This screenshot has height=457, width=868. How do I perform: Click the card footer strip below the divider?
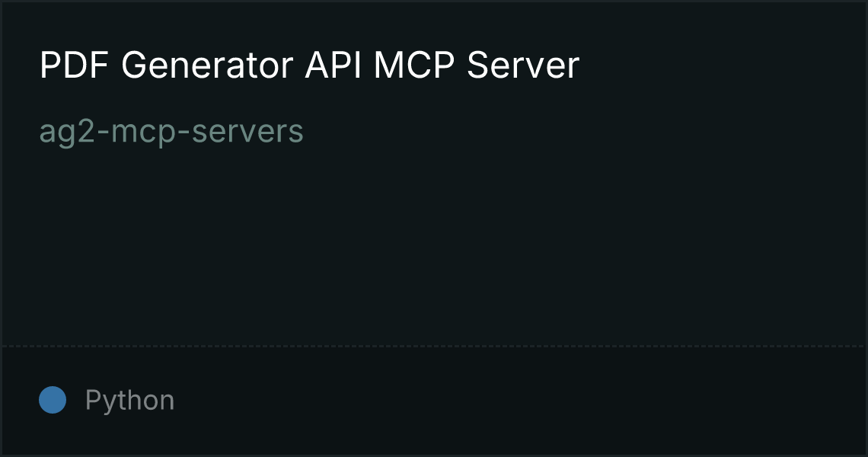(x=434, y=401)
